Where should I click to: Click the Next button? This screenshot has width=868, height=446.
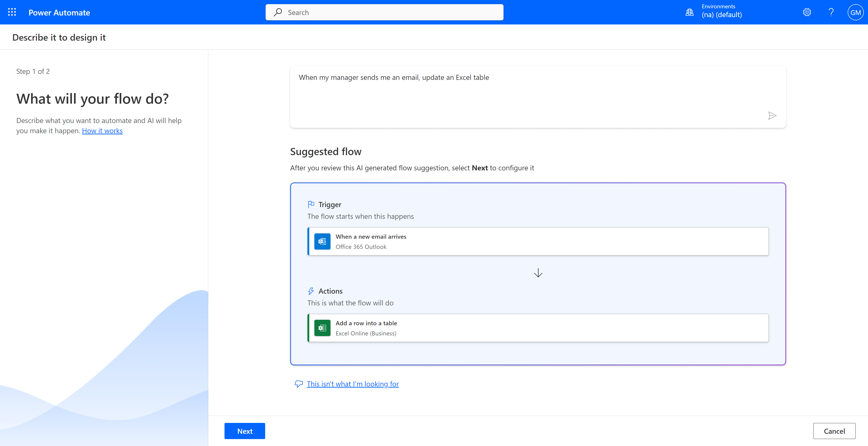[245, 431]
